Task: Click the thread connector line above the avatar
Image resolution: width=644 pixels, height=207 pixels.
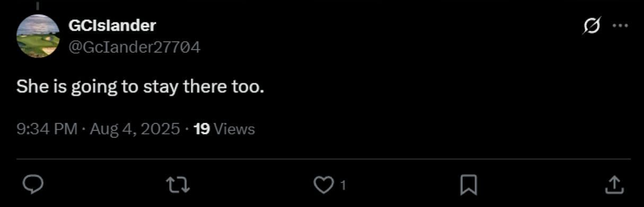Action: 38,5
